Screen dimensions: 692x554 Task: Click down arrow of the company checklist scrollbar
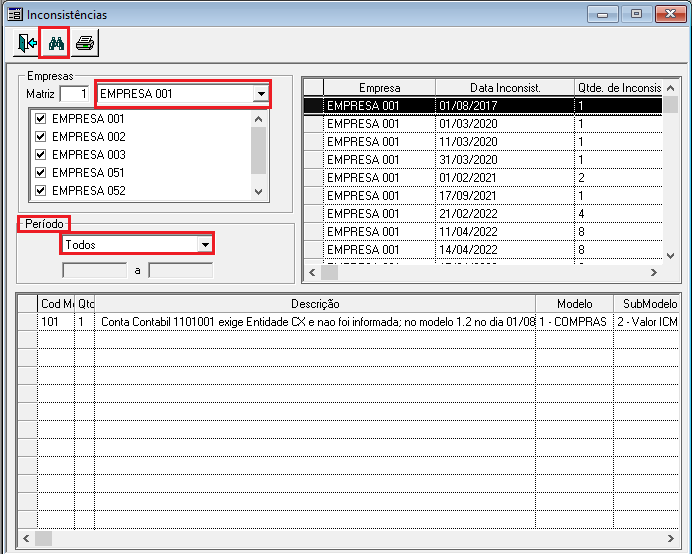pos(259,192)
